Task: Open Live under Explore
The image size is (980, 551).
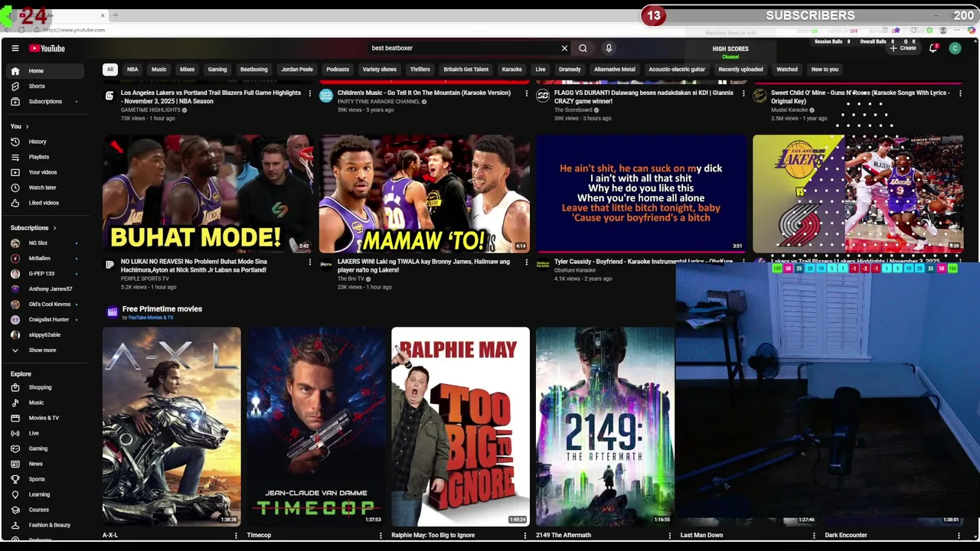Action: (x=47, y=433)
